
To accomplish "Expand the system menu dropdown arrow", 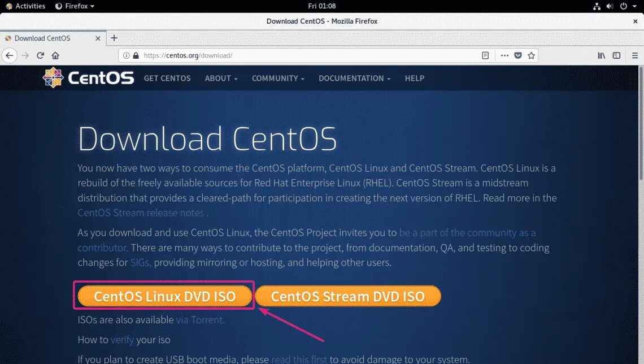I will click(635, 6).
